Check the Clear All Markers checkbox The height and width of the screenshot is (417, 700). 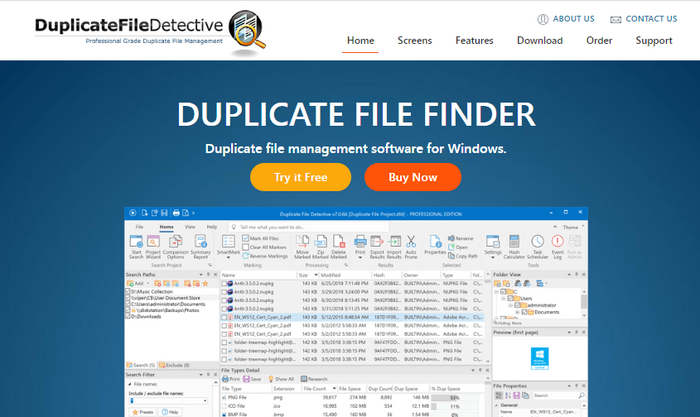pyautogui.click(x=246, y=247)
